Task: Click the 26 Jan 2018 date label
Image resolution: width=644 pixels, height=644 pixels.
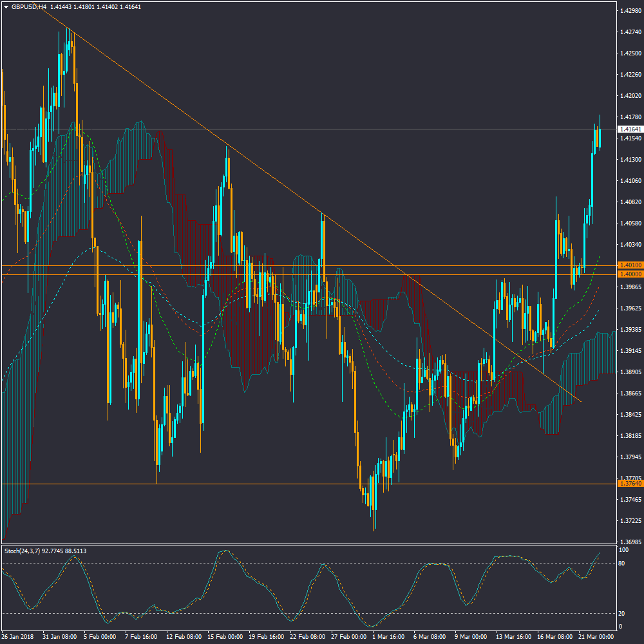Action: click(18, 637)
